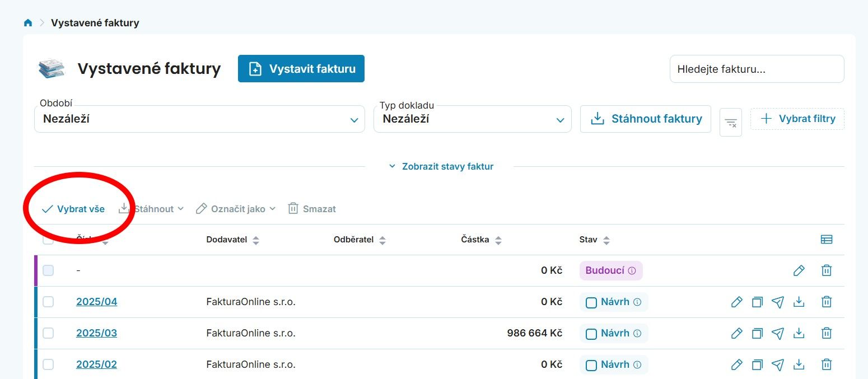The height and width of the screenshot is (379, 868).
Task: Edit invoice 2025/02 with pencil icon
Action: (x=737, y=364)
